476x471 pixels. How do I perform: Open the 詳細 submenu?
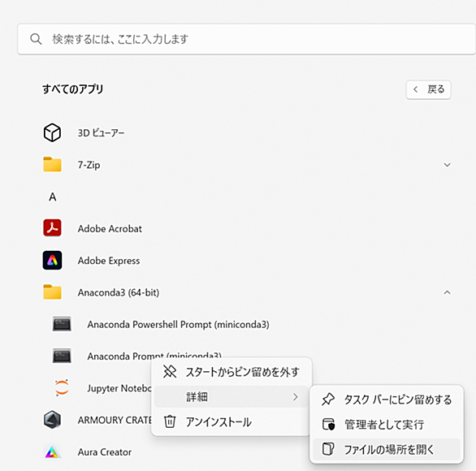coord(232,396)
